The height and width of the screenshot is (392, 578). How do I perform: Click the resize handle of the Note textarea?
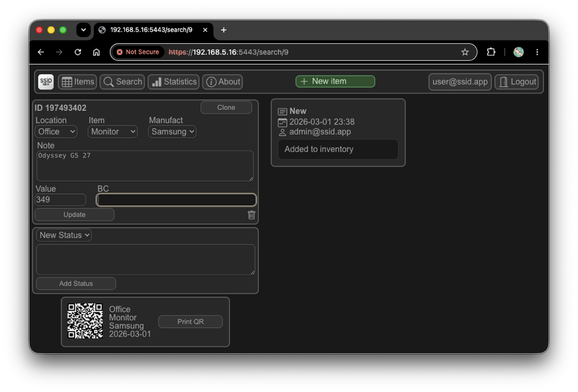(x=251, y=178)
